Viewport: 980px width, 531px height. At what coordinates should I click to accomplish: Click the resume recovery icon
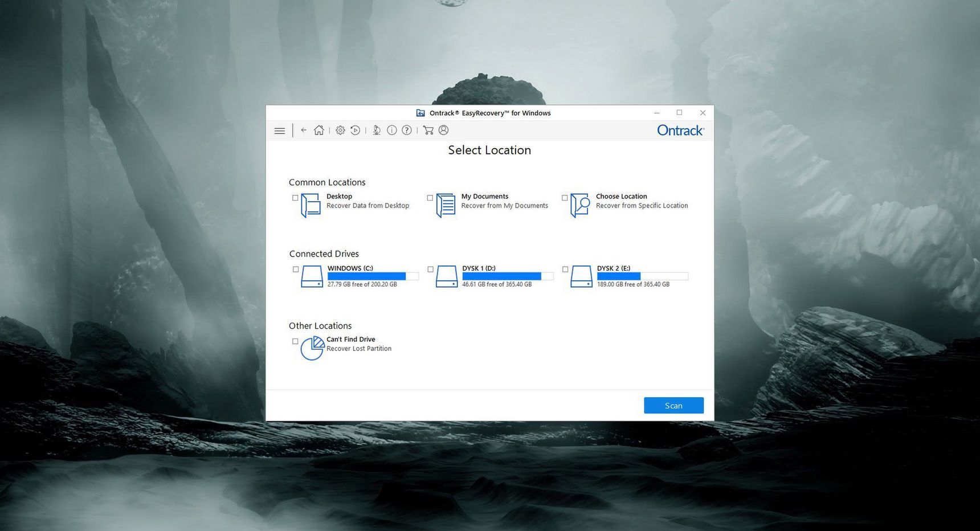[356, 130]
